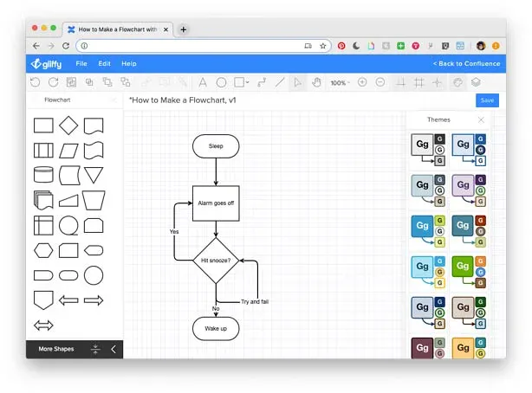Toggle the Themes palette icon
The image size is (532, 393).
click(x=457, y=82)
